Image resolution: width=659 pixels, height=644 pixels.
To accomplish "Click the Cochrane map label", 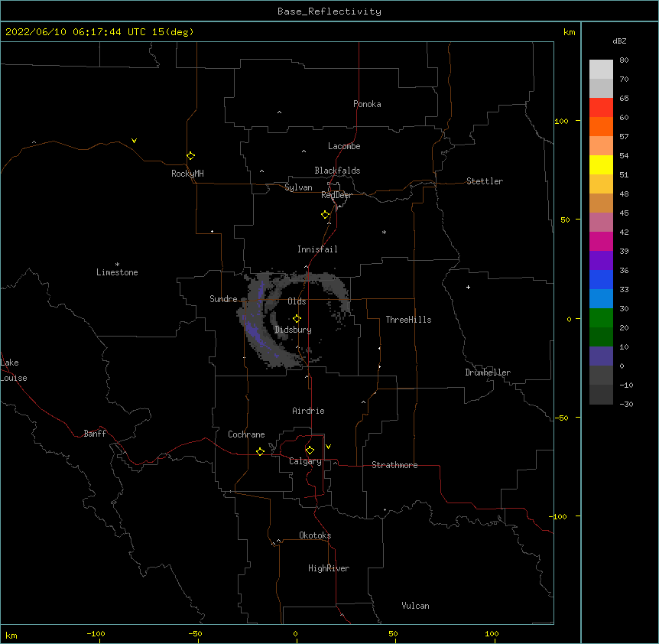I will (x=246, y=434).
